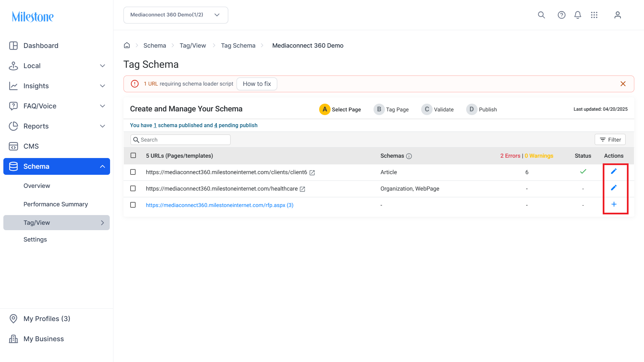The image size is (644, 362).
Task: Check the clients/client6 row checkbox
Action: point(133,172)
